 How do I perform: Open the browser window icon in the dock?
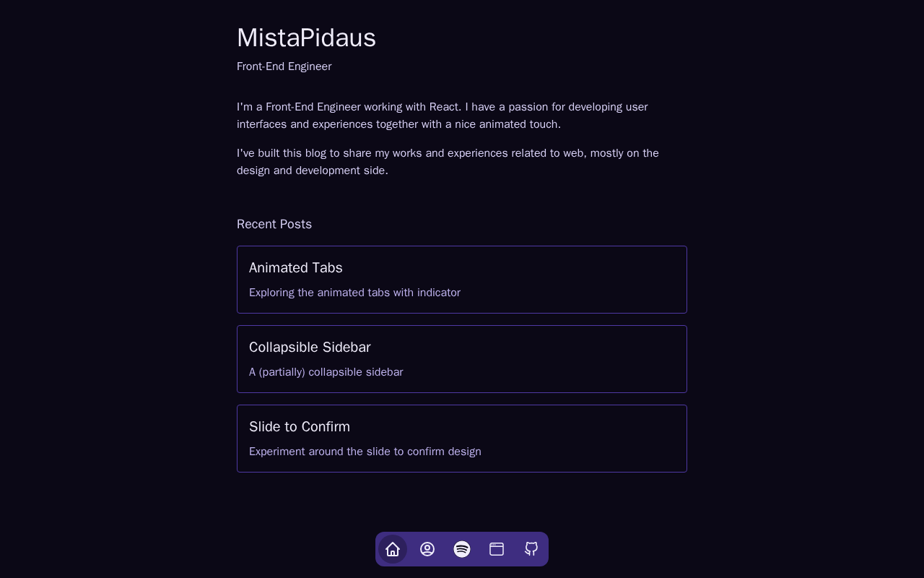click(x=497, y=549)
